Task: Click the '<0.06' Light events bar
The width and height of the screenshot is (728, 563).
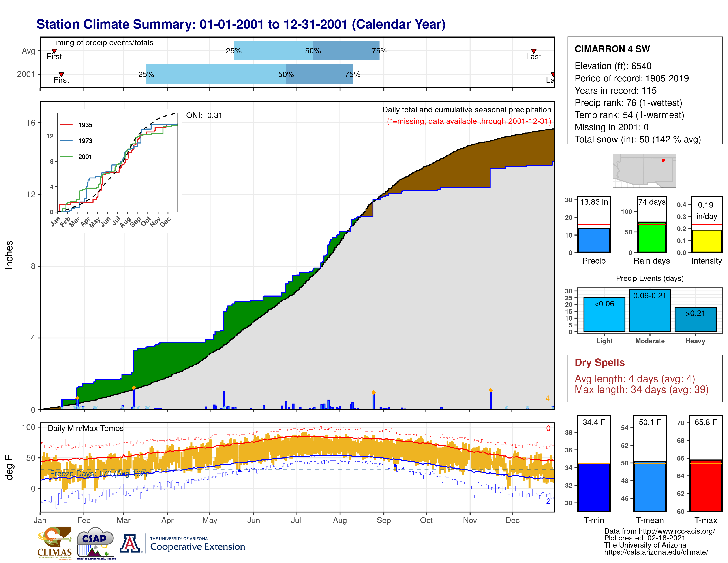Action: tap(604, 315)
